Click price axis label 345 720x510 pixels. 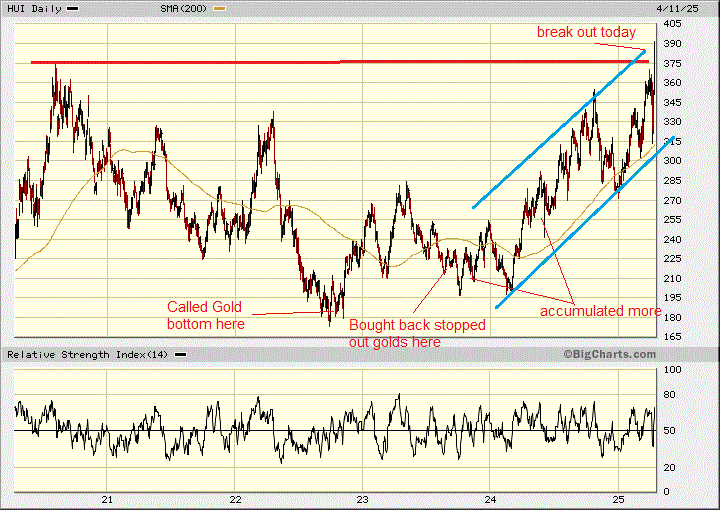point(673,102)
